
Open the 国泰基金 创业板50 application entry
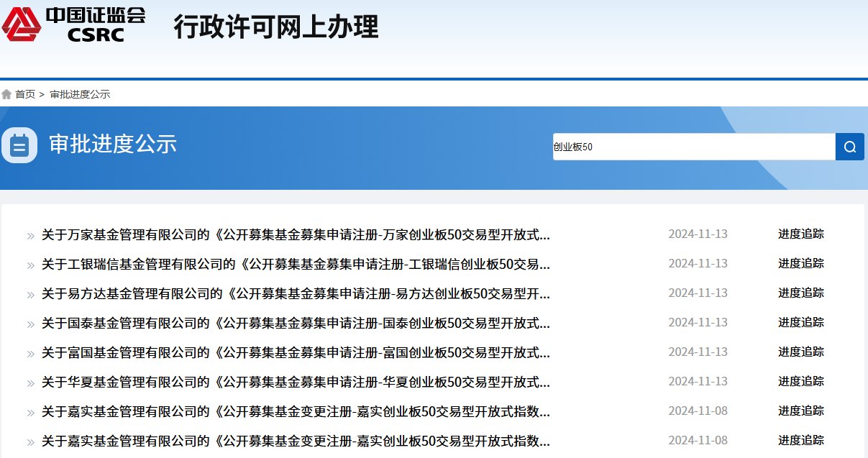[x=296, y=323]
